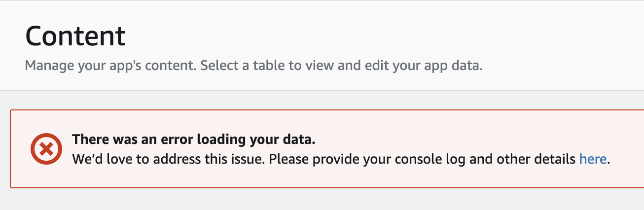The height and width of the screenshot is (210, 644).
Task: Click the white cross inside the error circle
Action: [46, 149]
